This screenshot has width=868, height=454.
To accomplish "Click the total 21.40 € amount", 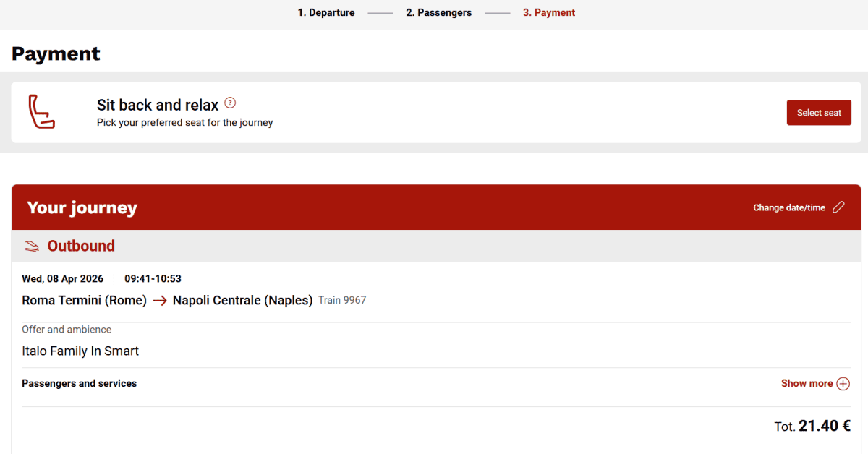I will (825, 426).
